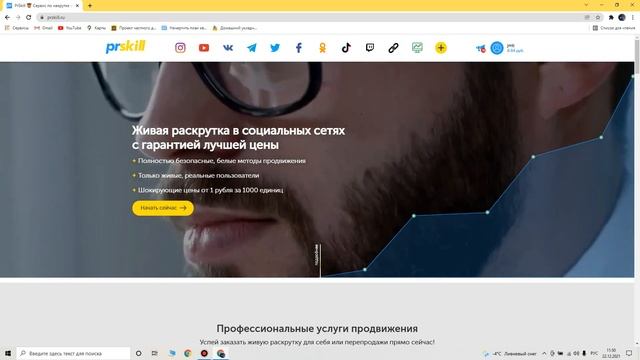Screen dimensions: 640x360
Task: Click the Cortana circle on taskbar
Action: pyautogui.click(x=139, y=353)
